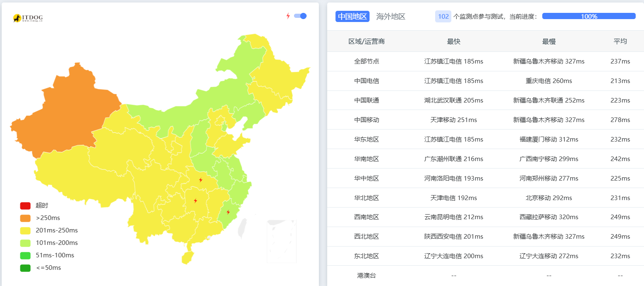Open the South China Sea inset map
This screenshot has height=286, width=644.
pos(282,241)
